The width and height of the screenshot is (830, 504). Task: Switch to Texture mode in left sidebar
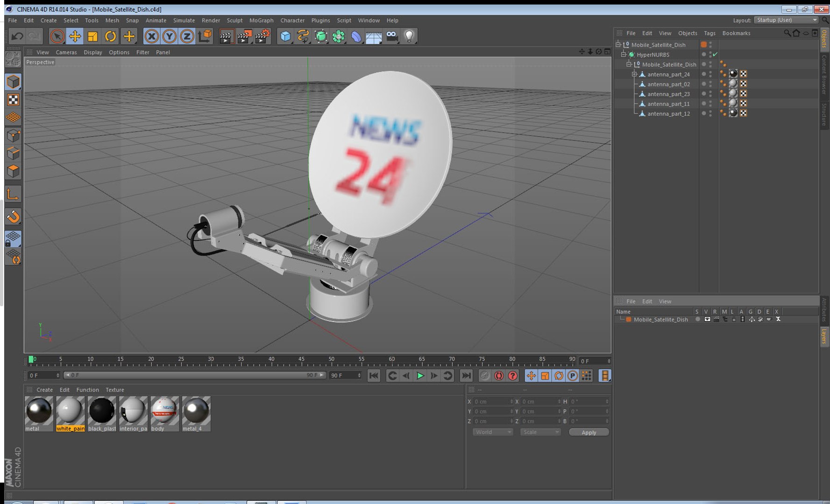pyautogui.click(x=13, y=100)
